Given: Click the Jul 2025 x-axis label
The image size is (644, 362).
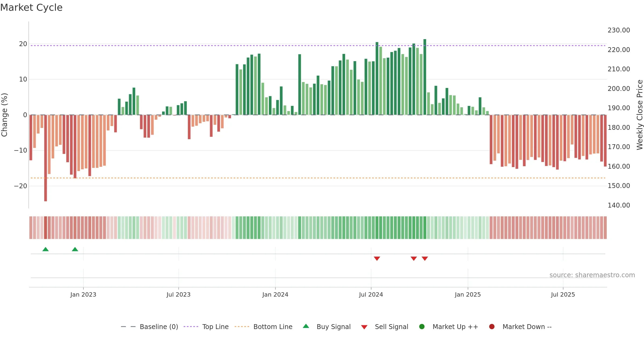Looking at the screenshot, I should click(x=563, y=294).
